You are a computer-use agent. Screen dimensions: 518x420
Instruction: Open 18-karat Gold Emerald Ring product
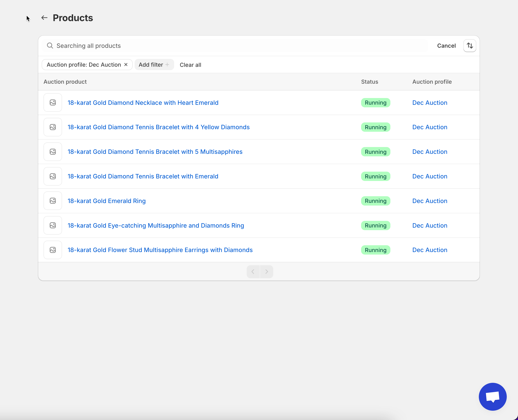(106, 201)
